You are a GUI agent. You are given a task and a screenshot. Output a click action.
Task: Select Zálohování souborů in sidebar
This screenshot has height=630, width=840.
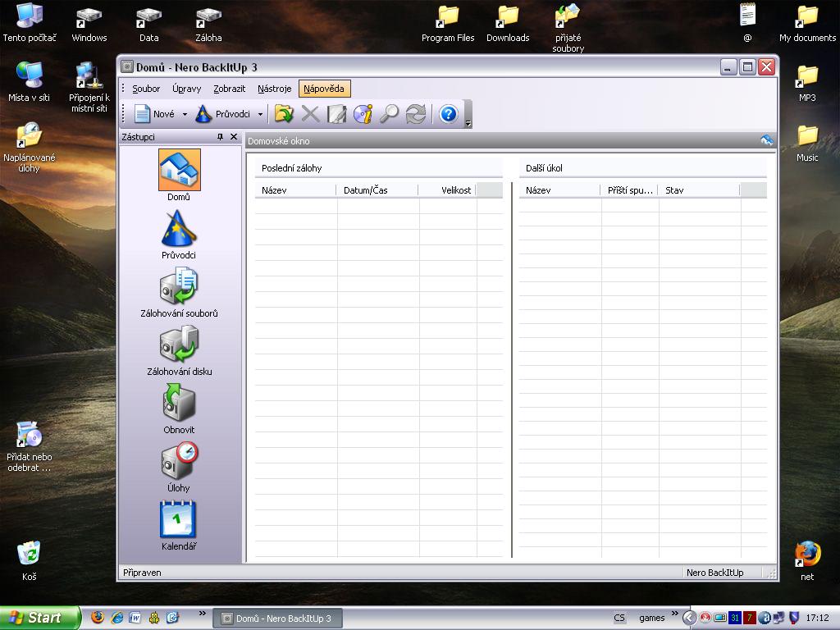(179, 293)
